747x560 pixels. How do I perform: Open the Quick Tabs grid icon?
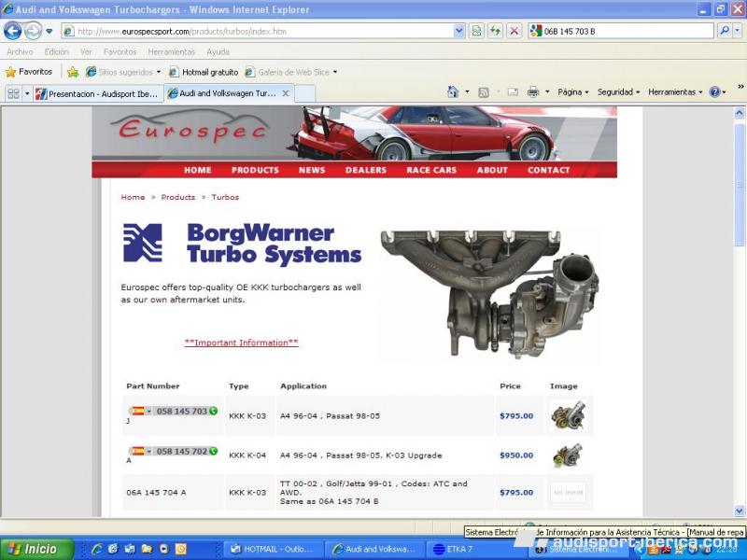click(x=13, y=93)
